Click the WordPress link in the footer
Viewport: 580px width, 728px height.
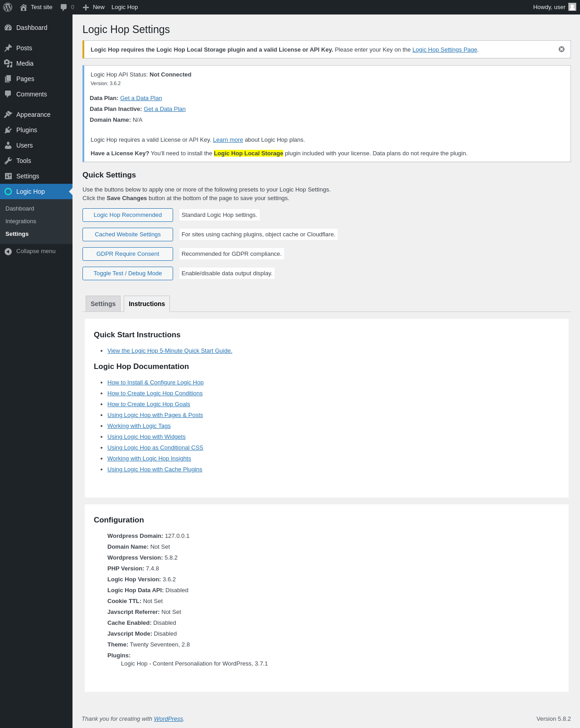[169, 719]
